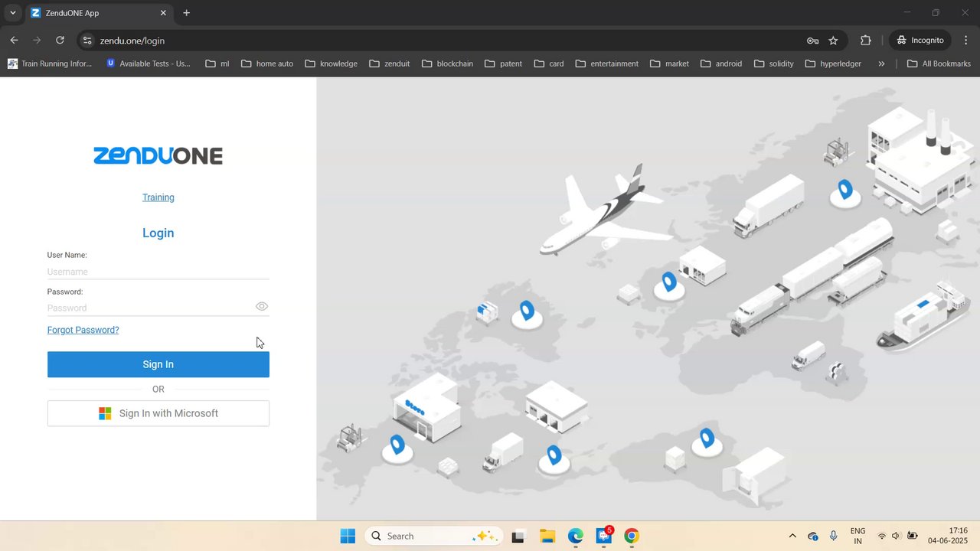Switch ENG IN input language
This screenshot has width=980, height=551.
click(857, 536)
